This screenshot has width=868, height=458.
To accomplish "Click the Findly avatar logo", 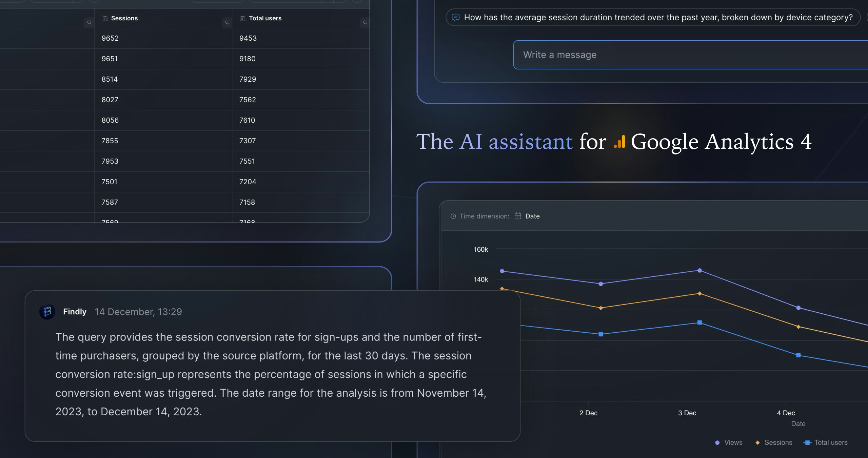I will (47, 312).
